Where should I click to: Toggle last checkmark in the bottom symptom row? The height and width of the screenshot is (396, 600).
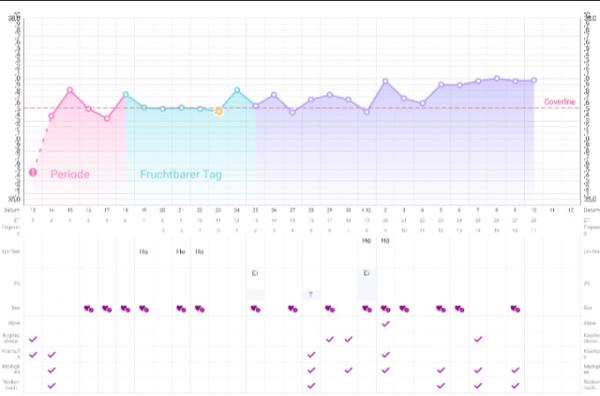click(x=515, y=385)
